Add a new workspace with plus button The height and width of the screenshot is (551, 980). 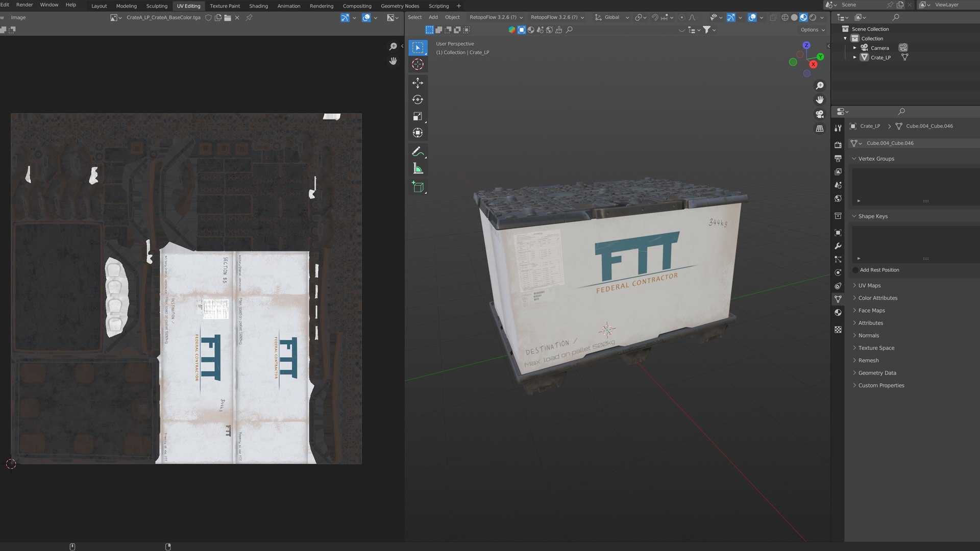coord(458,6)
